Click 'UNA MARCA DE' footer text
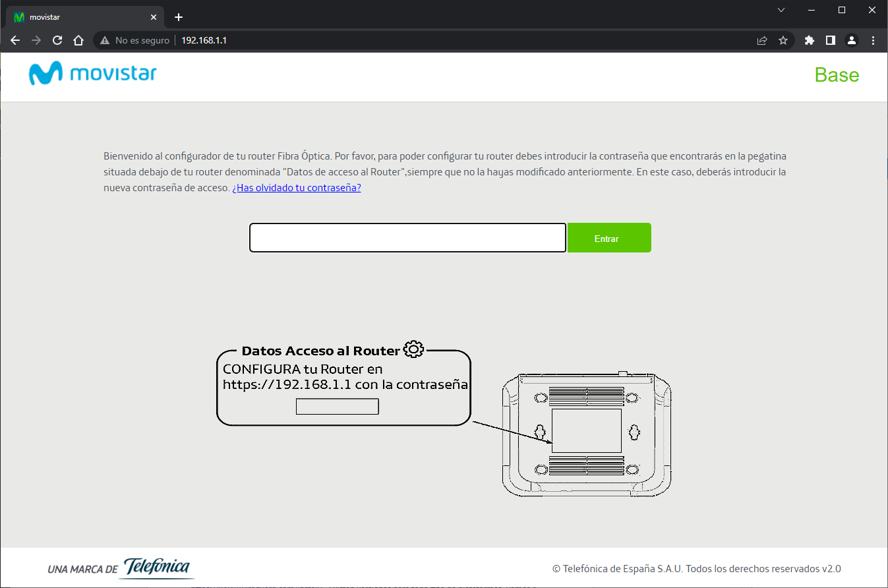The height and width of the screenshot is (588, 888). (x=83, y=569)
